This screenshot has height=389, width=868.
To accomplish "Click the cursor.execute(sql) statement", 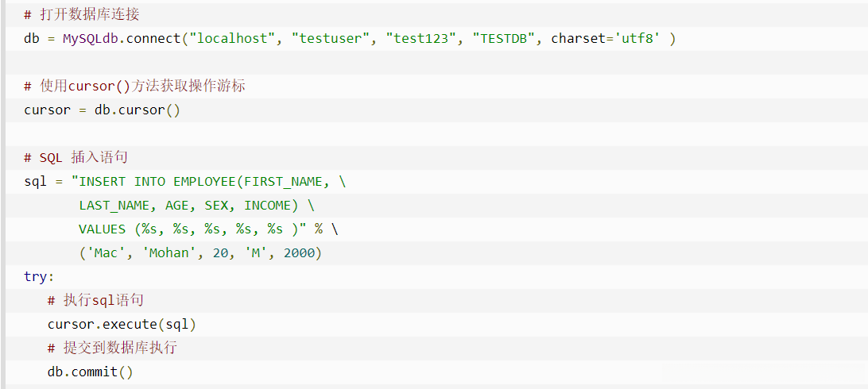I will 122,324.
